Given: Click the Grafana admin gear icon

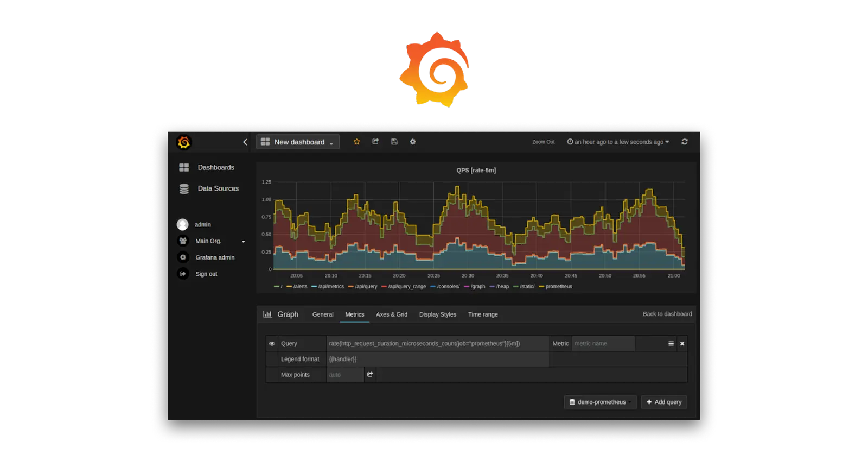Looking at the screenshot, I should (x=183, y=257).
